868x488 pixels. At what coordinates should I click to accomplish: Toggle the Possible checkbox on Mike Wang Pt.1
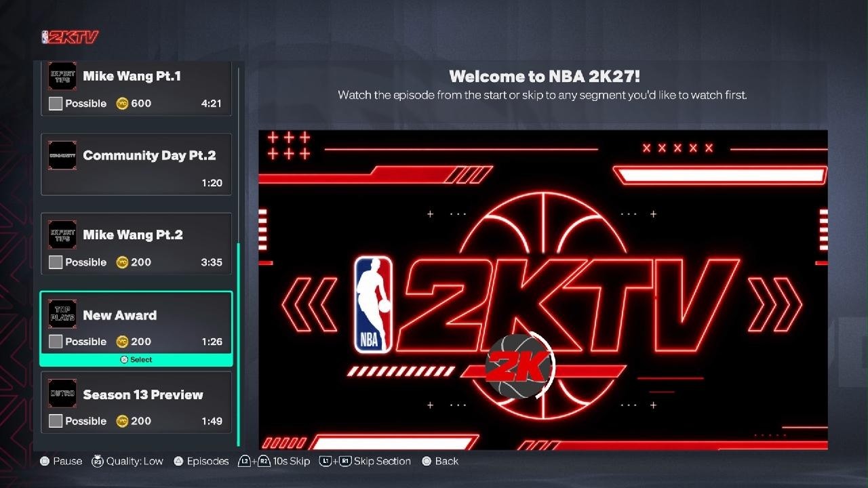click(56, 104)
